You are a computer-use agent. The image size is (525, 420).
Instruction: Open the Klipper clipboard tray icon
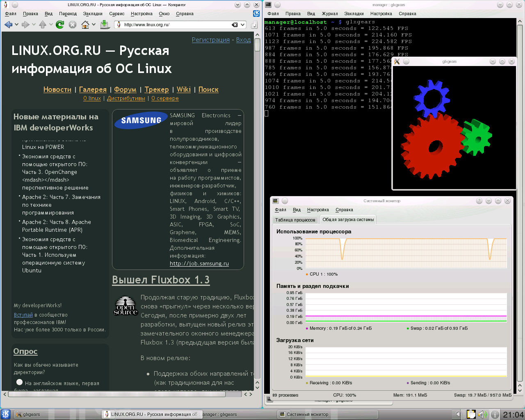tap(471, 414)
